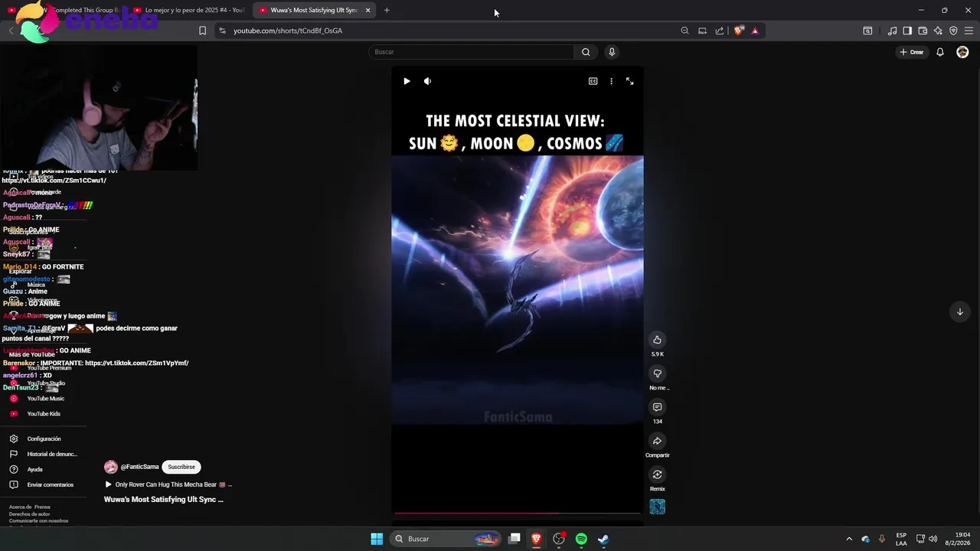The image size is (980, 551).
Task: Dislike the Short with thumbs down
Action: pyautogui.click(x=657, y=373)
